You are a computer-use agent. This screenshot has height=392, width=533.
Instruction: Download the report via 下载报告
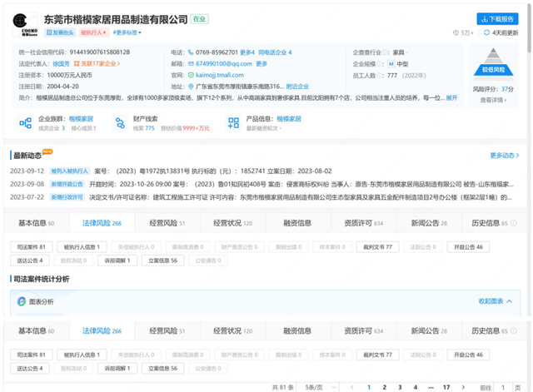[497, 19]
